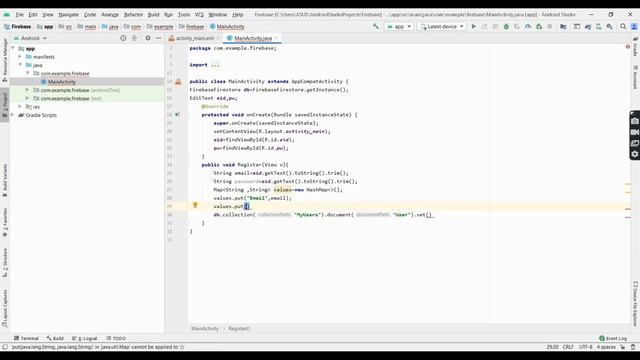Expand the res folder arrow
Screen dimensions: 640x360
click(20, 107)
